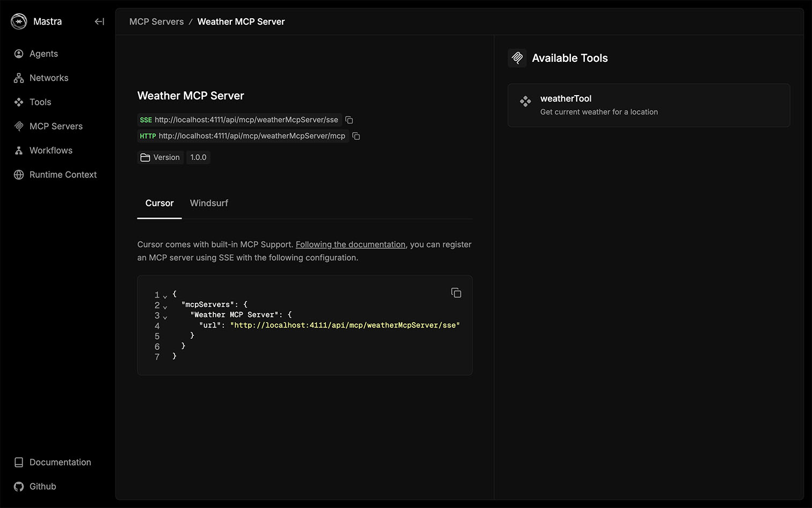The image size is (812, 508).
Task: Copy the SSE endpoint URL
Action: pyautogui.click(x=349, y=120)
